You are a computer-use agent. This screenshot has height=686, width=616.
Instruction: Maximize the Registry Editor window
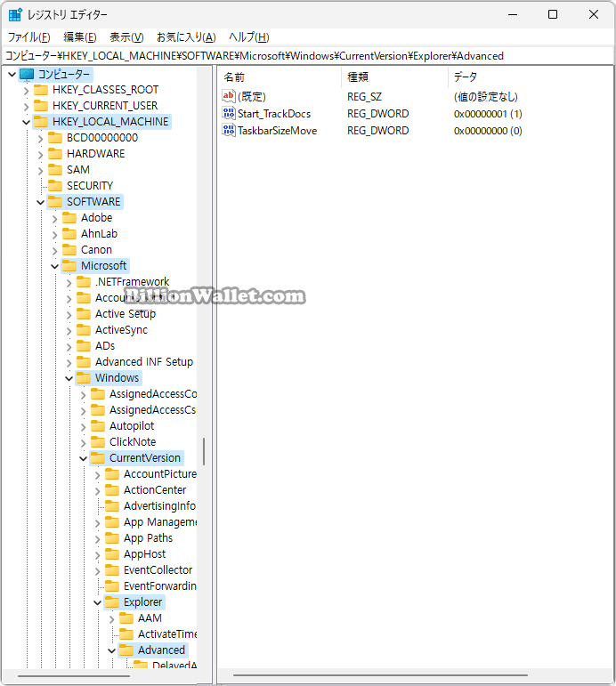(x=553, y=14)
